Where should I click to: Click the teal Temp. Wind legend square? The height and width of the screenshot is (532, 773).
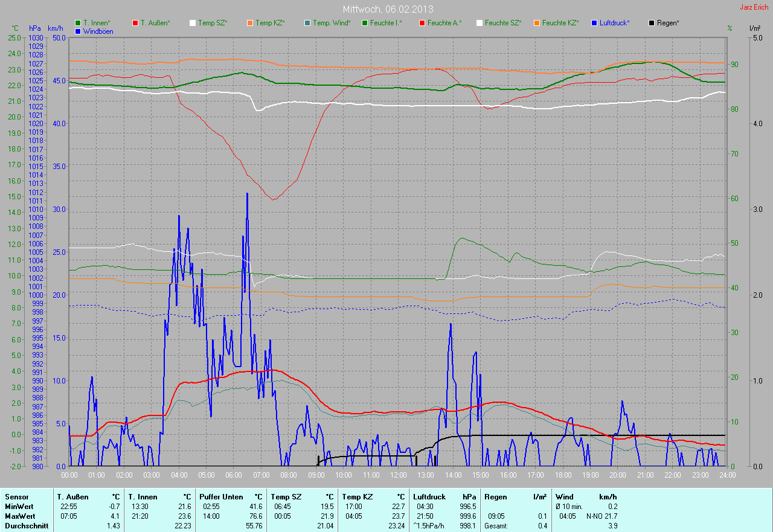[x=307, y=23]
